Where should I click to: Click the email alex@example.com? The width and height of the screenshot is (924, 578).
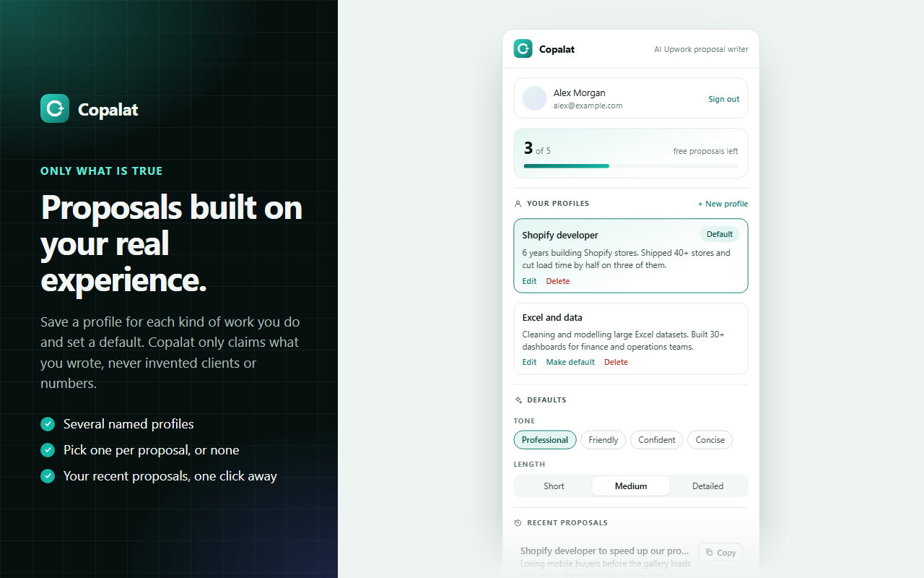click(x=588, y=105)
